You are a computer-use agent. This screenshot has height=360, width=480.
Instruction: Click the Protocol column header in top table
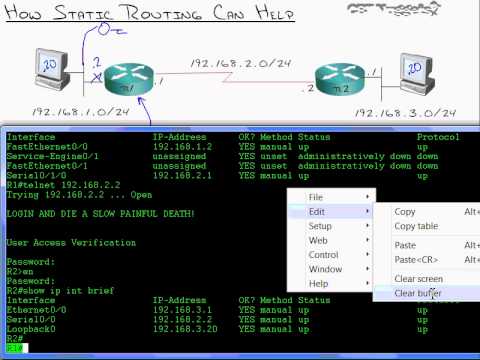point(438,137)
